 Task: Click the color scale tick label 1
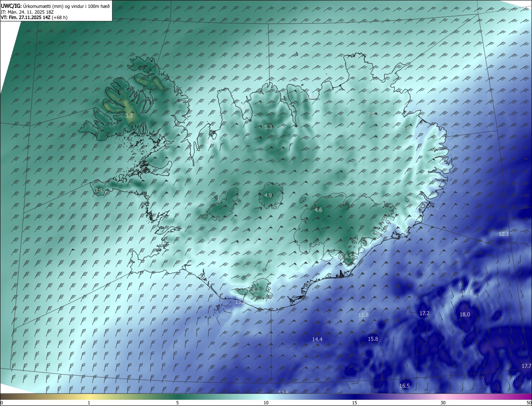(89, 403)
